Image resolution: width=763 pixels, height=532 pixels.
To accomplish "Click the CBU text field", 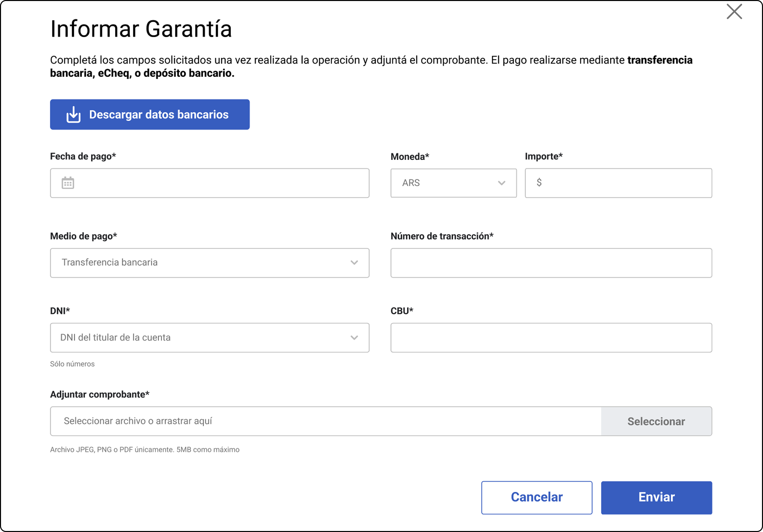I will (x=551, y=338).
